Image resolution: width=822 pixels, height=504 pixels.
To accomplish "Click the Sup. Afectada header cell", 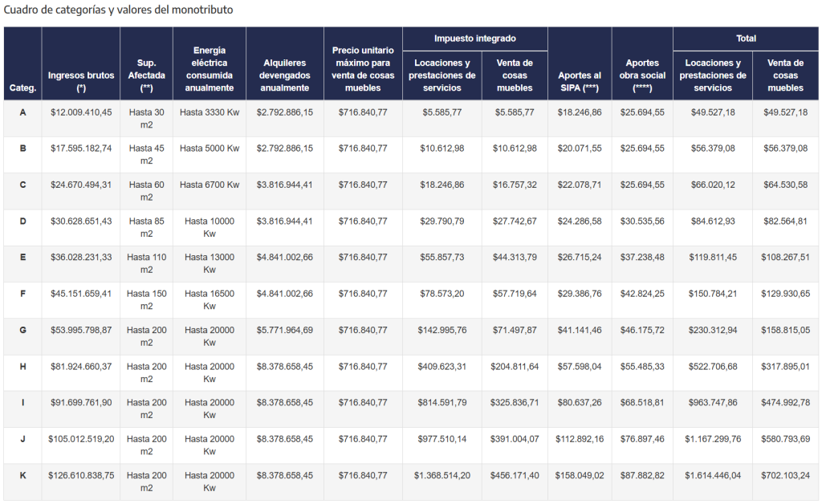I will click(146, 63).
